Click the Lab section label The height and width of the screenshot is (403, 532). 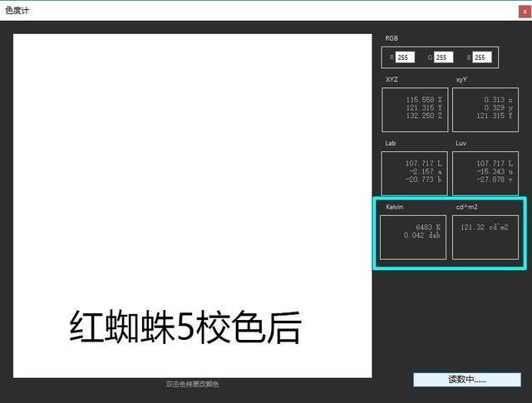click(x=391, y=143)
